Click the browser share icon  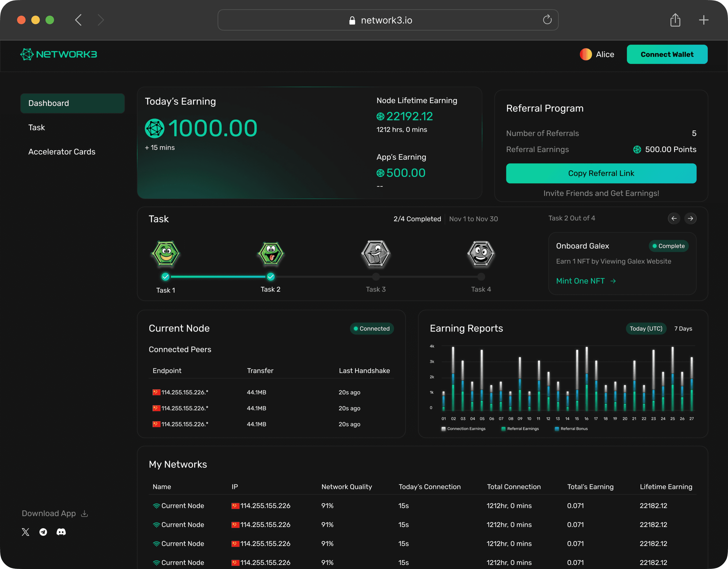coord(675,20)
